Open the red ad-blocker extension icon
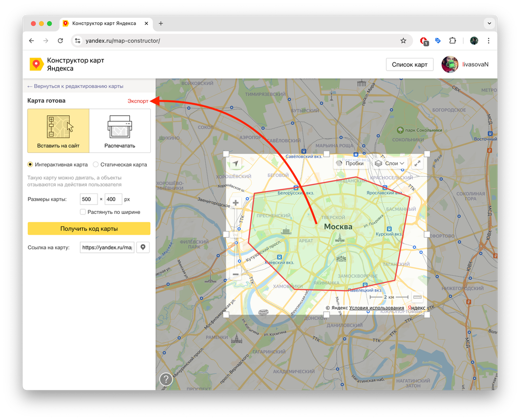The height and width of the screenshot is (420, 520). pyautogui.click(x=424, y=41)
